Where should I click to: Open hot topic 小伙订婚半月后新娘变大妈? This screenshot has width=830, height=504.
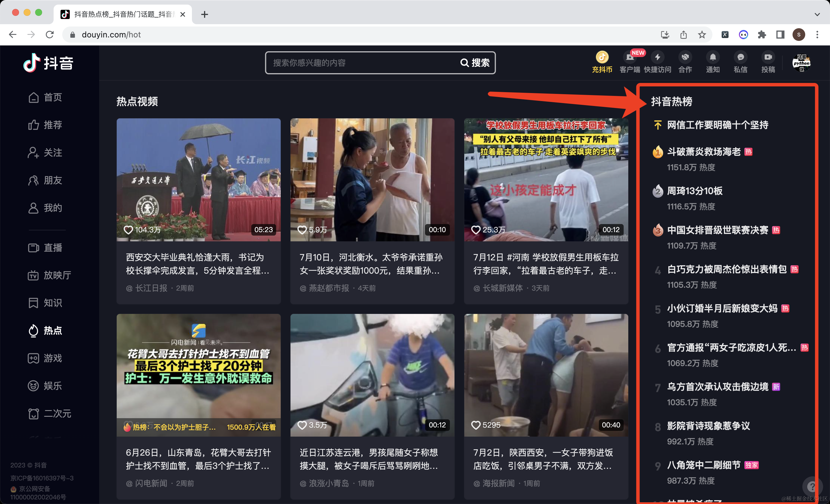tap(722, 308)
